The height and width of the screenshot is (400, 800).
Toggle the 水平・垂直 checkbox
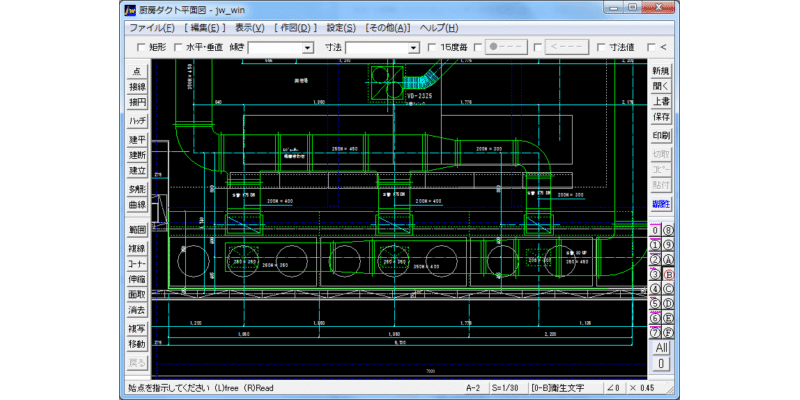178,47
